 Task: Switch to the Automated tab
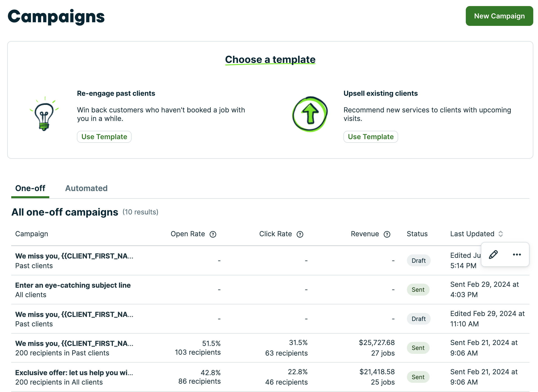pos(86,188)
